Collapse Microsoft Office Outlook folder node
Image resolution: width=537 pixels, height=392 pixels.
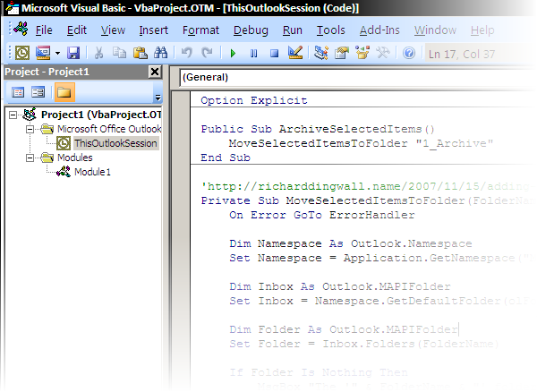coord(30,130)
